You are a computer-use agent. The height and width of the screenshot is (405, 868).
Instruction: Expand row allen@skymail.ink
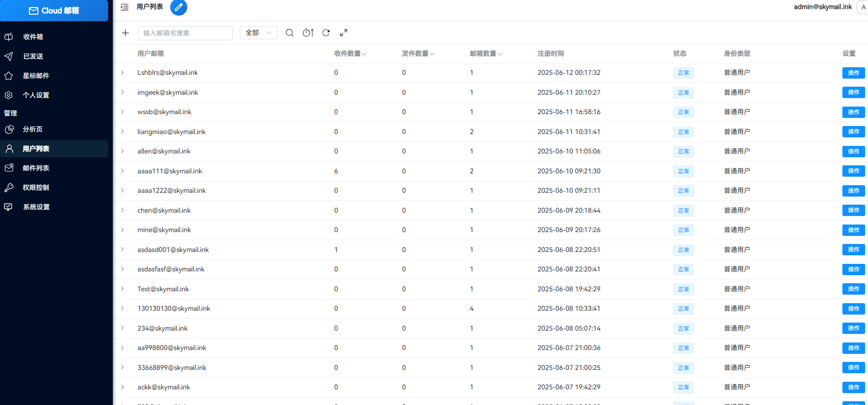click(x=122, y=151)
